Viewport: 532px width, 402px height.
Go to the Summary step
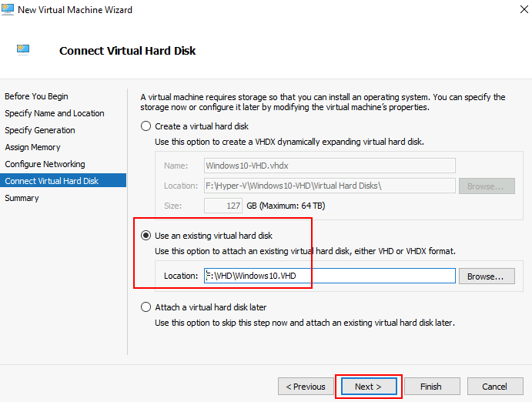pos(22,198)
